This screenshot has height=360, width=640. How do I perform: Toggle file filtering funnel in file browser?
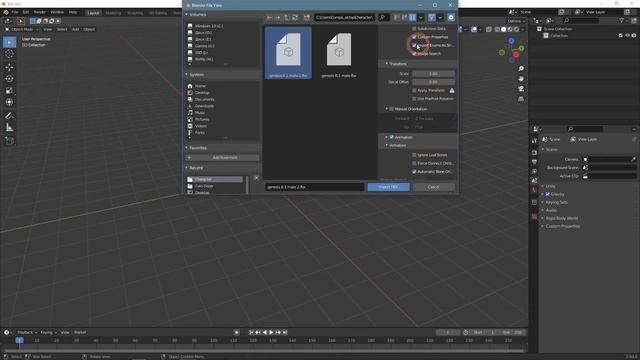tap(432, 18)
